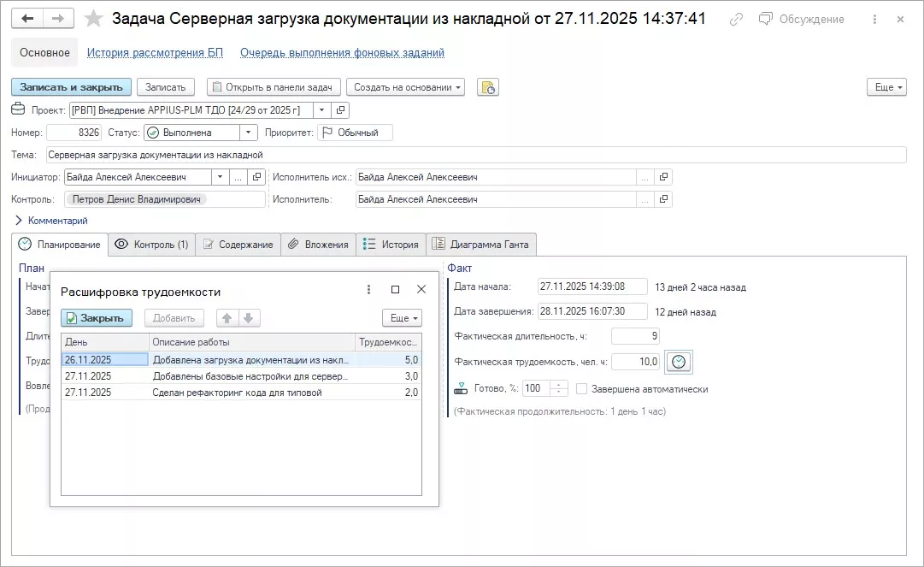Click the yellow note icon with clock in toolbar
Image resolution: width=924 pixels, height=567 pixels.
487,87
